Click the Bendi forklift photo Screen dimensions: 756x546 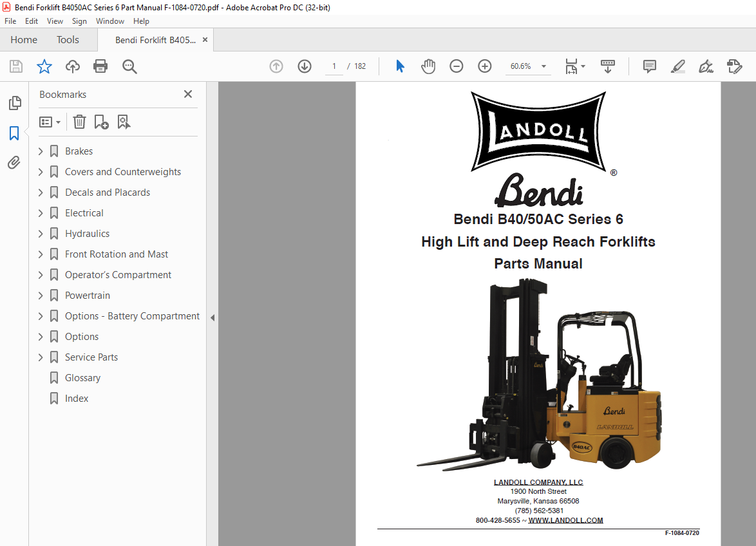pos(538,375)
